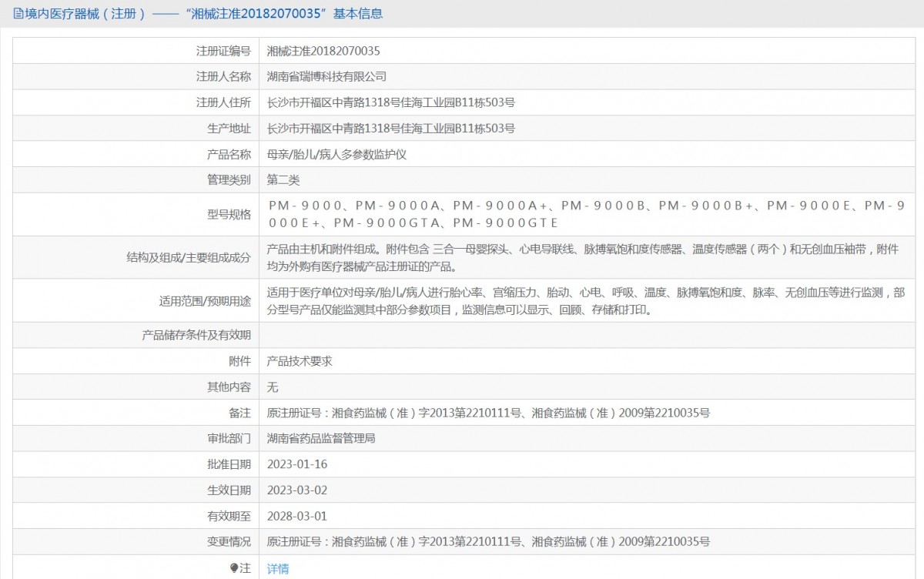Click the 型号规格 label cell

[136, 214]
